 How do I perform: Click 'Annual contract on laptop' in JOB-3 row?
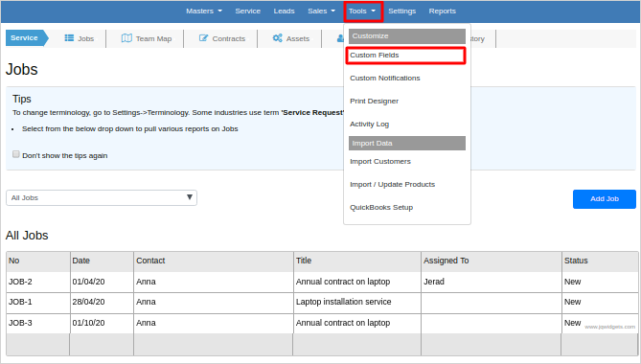357,323
